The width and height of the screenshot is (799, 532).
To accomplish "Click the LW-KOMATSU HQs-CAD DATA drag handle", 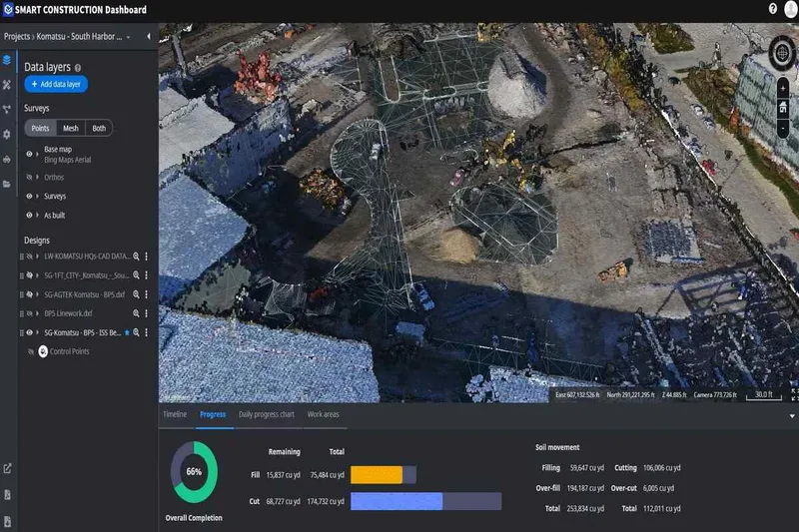I will click(x=21, y=257).
